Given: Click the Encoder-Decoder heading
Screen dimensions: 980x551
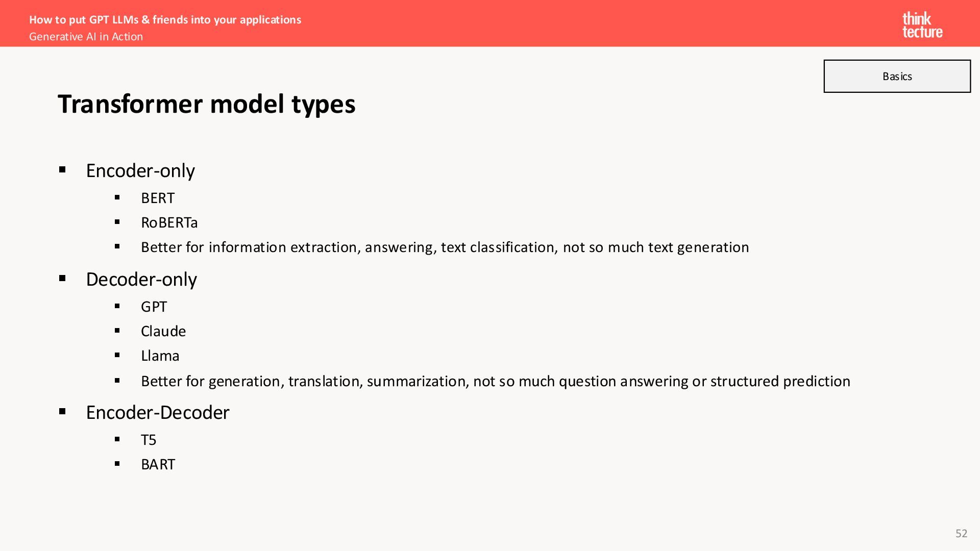Looking at the screenshot, I should pos(158,412).
